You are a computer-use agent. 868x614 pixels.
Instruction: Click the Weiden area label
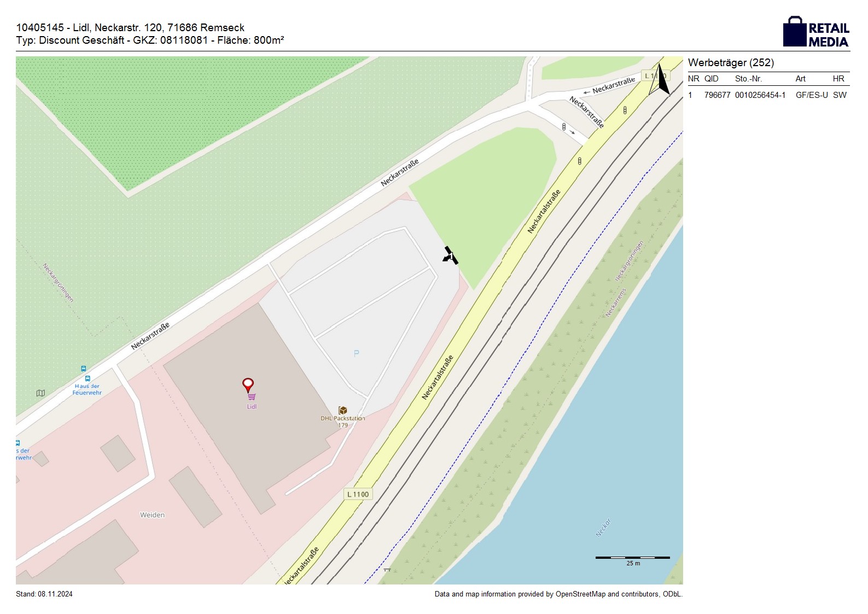click(x=152, y=515)
